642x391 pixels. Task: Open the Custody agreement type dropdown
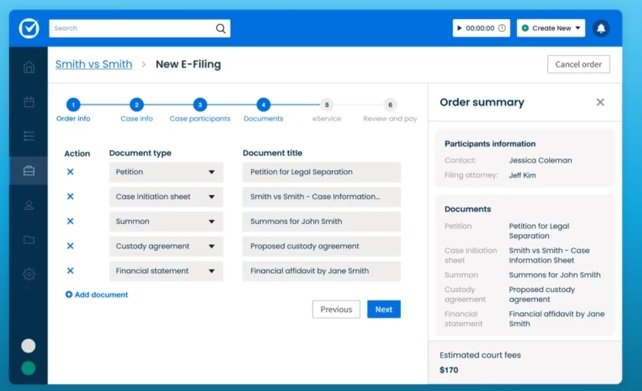pos(166,246)
